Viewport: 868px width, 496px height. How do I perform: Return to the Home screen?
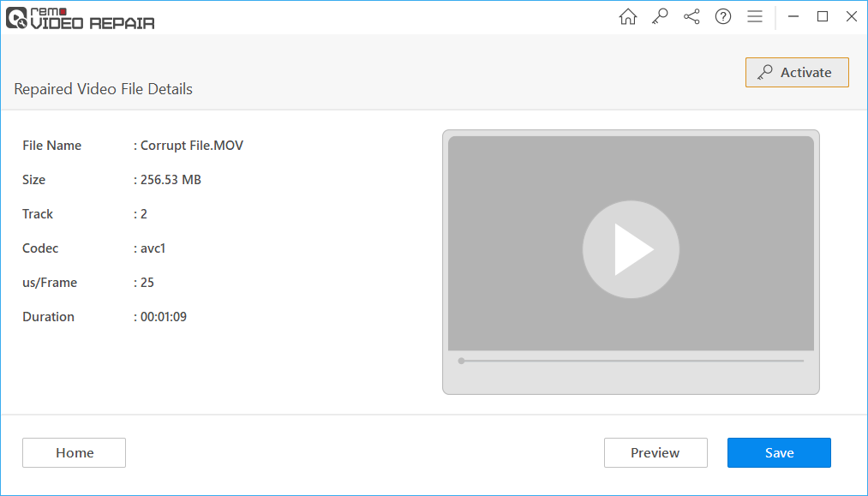pos(74,452)
